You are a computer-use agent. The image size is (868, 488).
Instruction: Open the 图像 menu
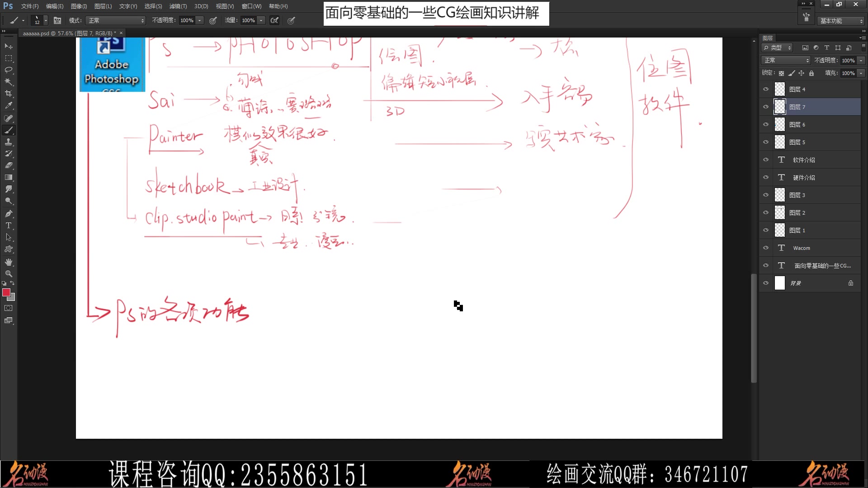pyautogui.click(x=78, y=6)
